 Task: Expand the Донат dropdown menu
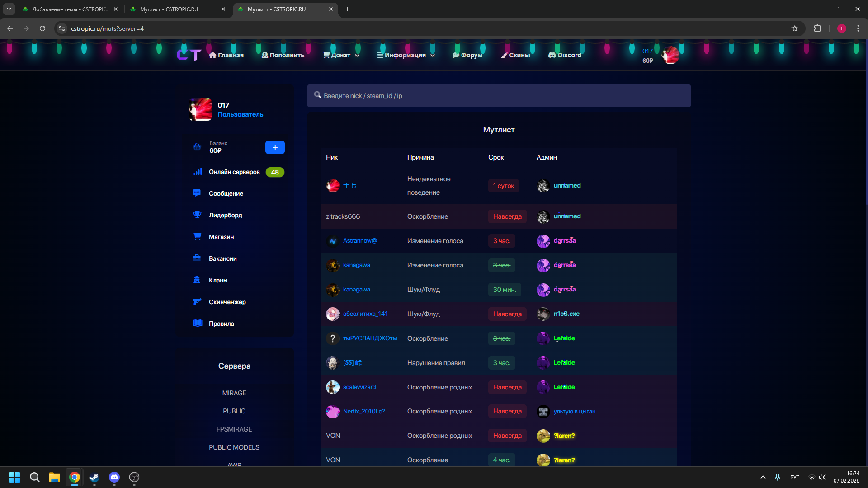pos(341,55)
